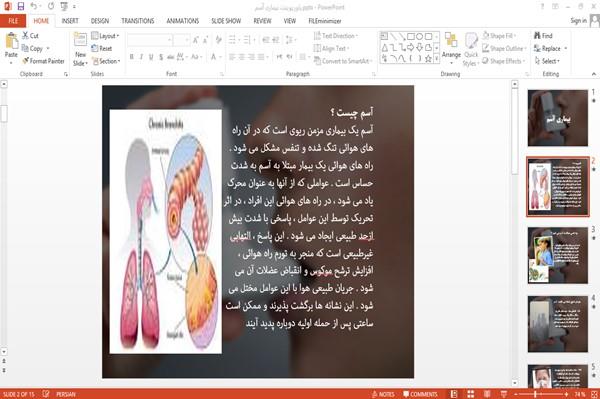600x399 pixels.
Task: Switch to the INSERT tab
Action: tap(70, 21)
